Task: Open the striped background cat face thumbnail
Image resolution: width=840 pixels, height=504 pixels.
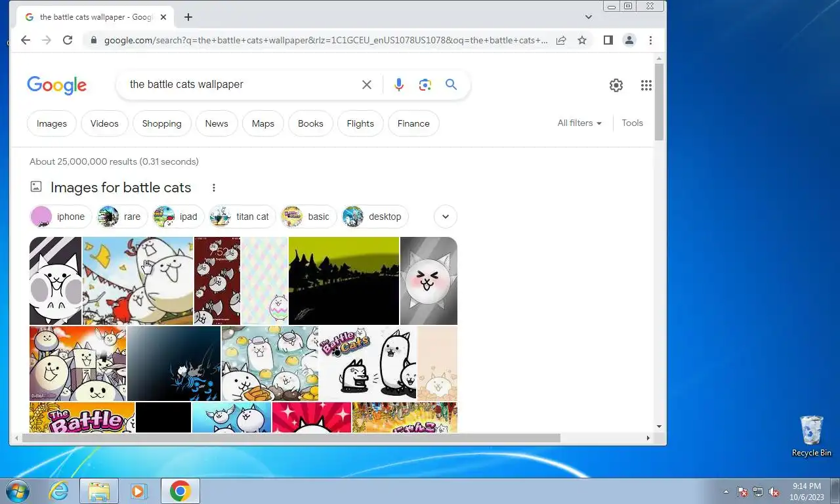Action: tap(55, 281)
